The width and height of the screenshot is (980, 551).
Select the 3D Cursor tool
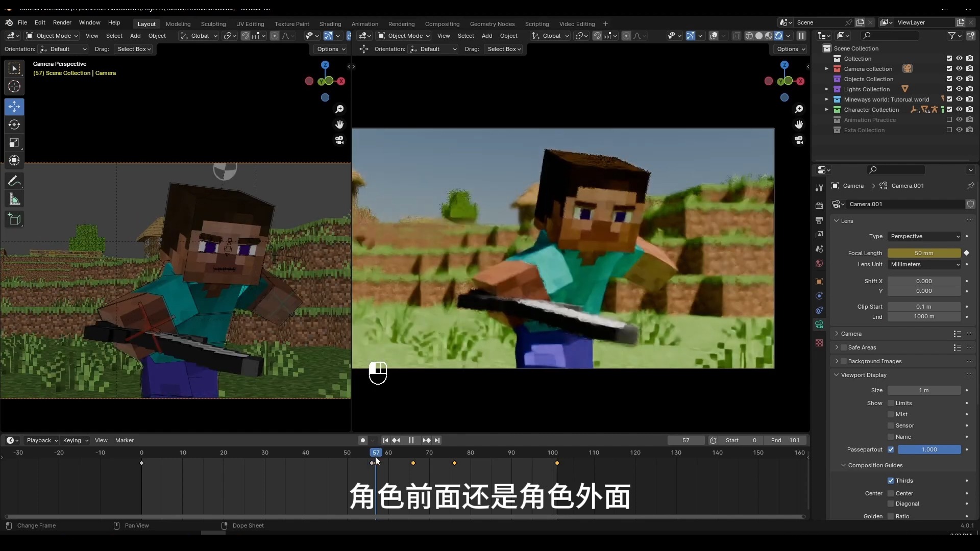click(x=14, y=87)
